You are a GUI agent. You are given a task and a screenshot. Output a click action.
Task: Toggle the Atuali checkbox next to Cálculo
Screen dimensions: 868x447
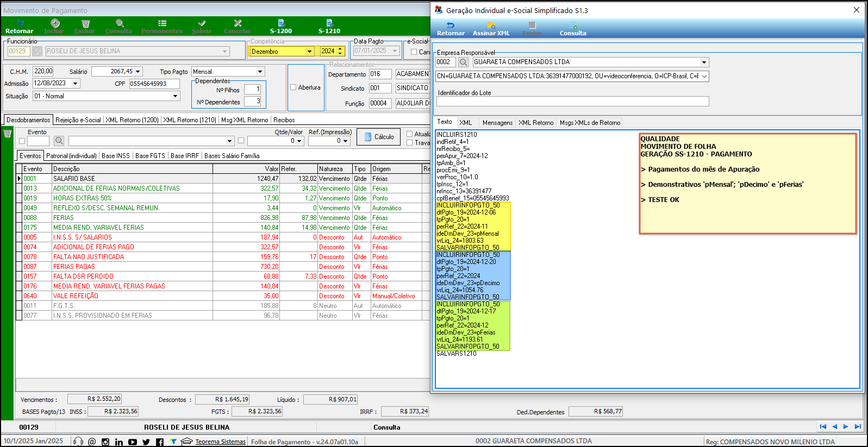click(410, 134)
